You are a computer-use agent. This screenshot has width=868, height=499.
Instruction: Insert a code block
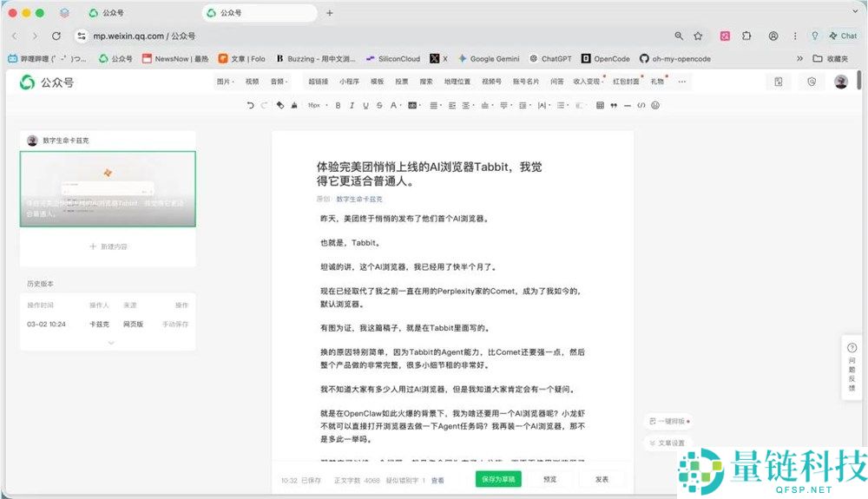[x=641, y=105]
